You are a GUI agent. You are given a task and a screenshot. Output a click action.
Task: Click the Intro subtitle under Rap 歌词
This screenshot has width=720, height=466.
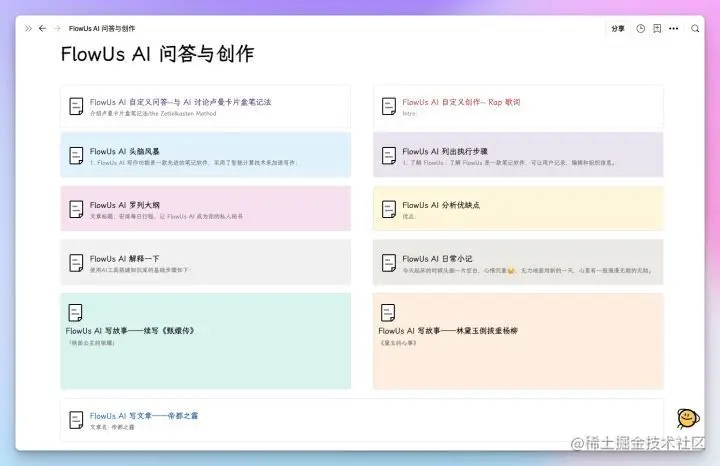click(409, 113)
